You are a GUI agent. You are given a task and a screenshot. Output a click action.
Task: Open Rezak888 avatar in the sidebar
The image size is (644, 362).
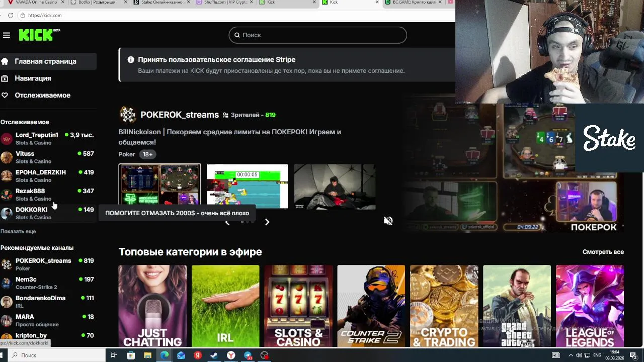pos(7,195)
